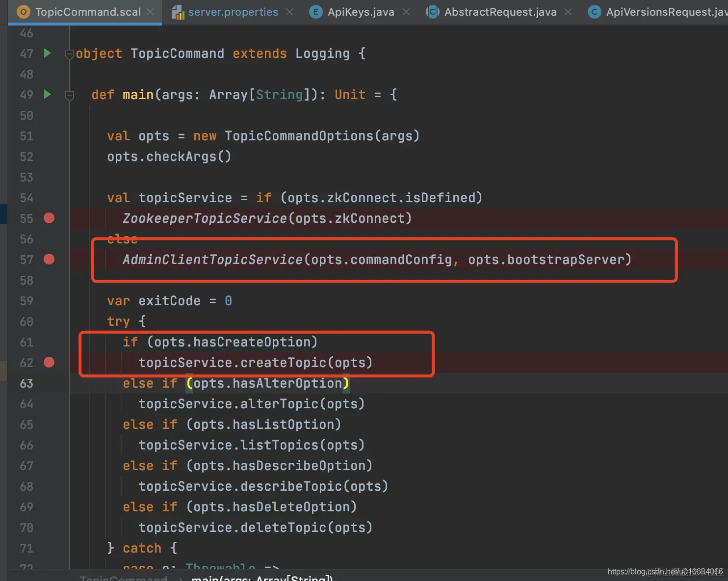Click the enum icon on ApiKeys.java tab
This screenshot has height=581, width=728.
[x=315, y=12]
